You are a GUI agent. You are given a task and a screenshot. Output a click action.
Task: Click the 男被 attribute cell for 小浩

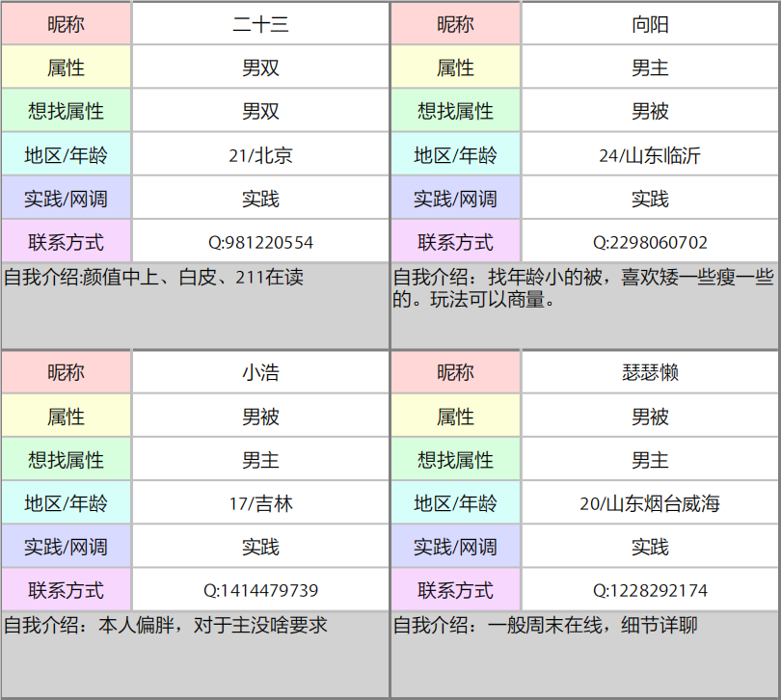click(x=261, y=416)
